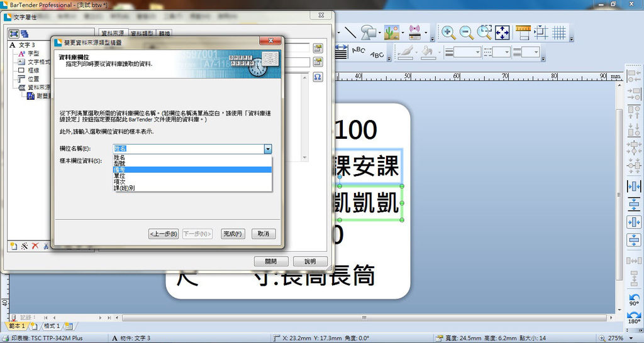
Task: Select 姓名 in the field list
Action: coord(192,157)
